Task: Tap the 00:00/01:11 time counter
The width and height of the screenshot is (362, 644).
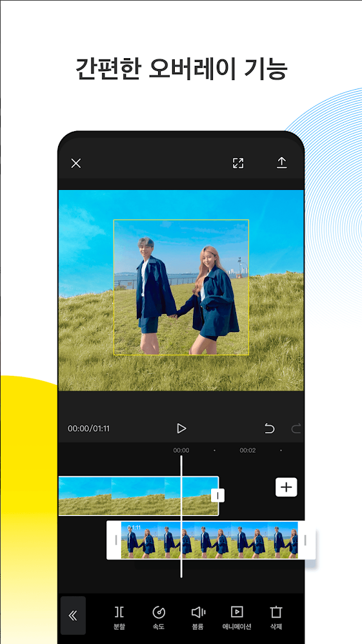Action: tap(88, 429)
